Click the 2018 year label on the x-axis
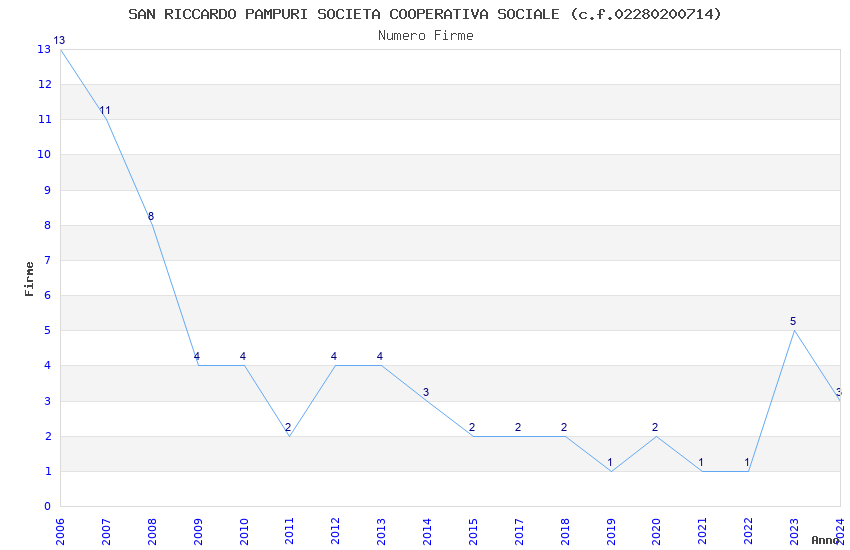The height and width of the screenshot is (550, 850). click(565, 532)
